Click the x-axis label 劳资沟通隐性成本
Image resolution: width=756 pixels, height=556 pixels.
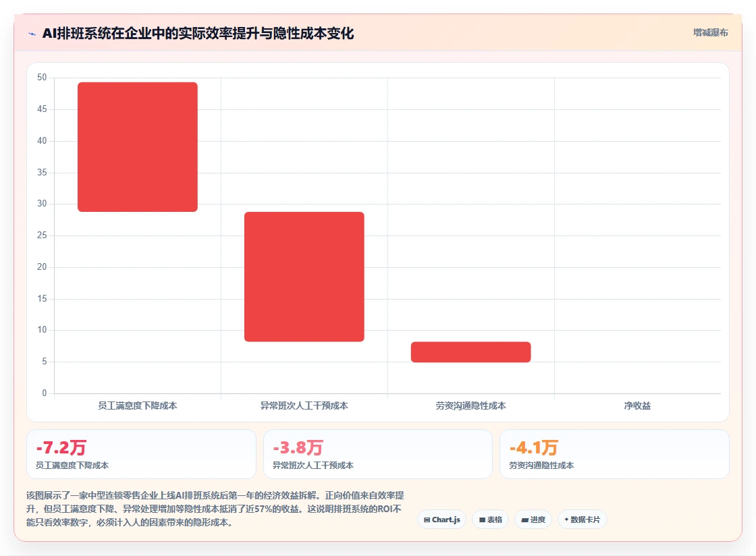(470, 406)
